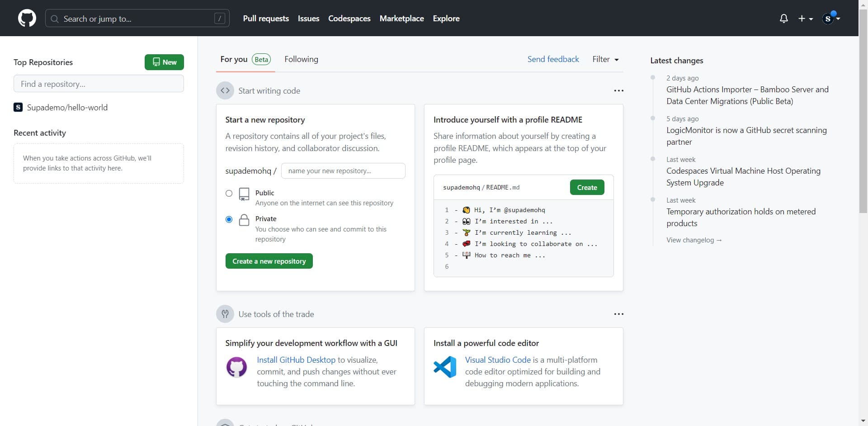Open the Start writing code options menu
Image resolution: width=868 pixels, height=426 pixels.
tap(618, 90)
